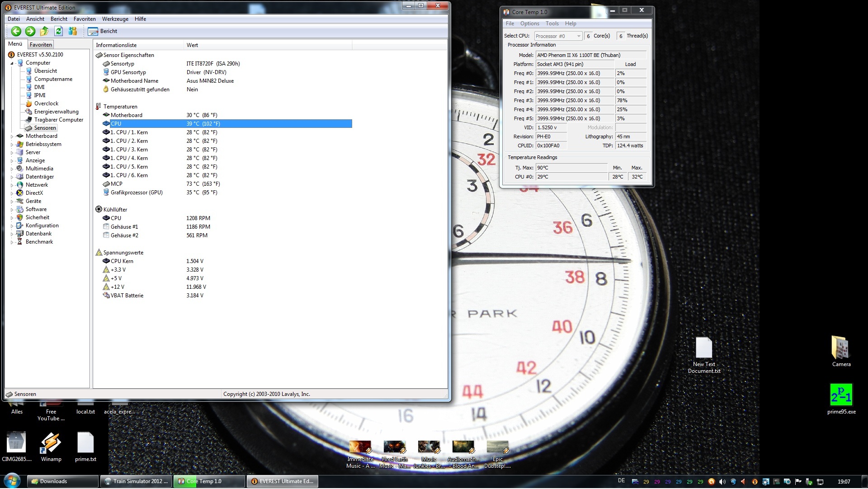Screen dimensions: 868x489
Task: Select the Sicherheit tree item
Action: [38, 217]
